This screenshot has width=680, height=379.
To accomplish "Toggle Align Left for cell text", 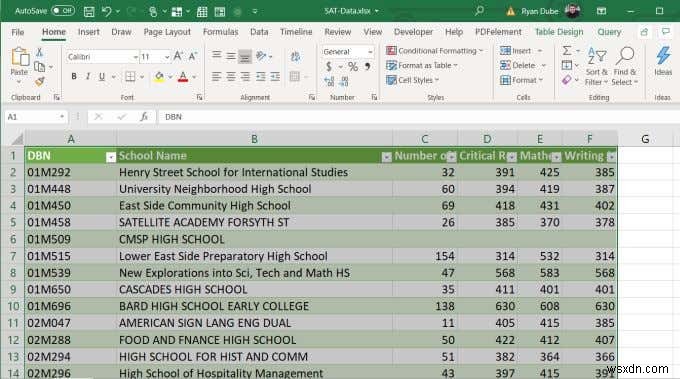I will [x=216, y=77].
